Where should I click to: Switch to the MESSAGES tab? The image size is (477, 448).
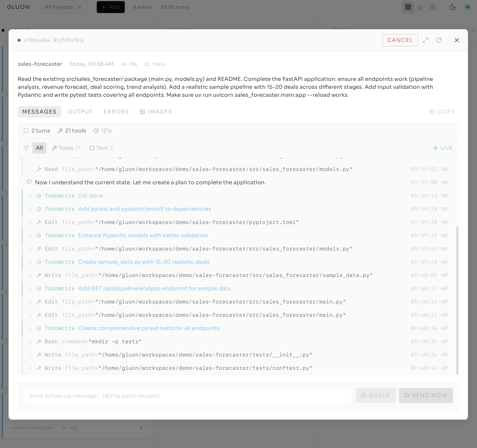click(x=39, y=112)
